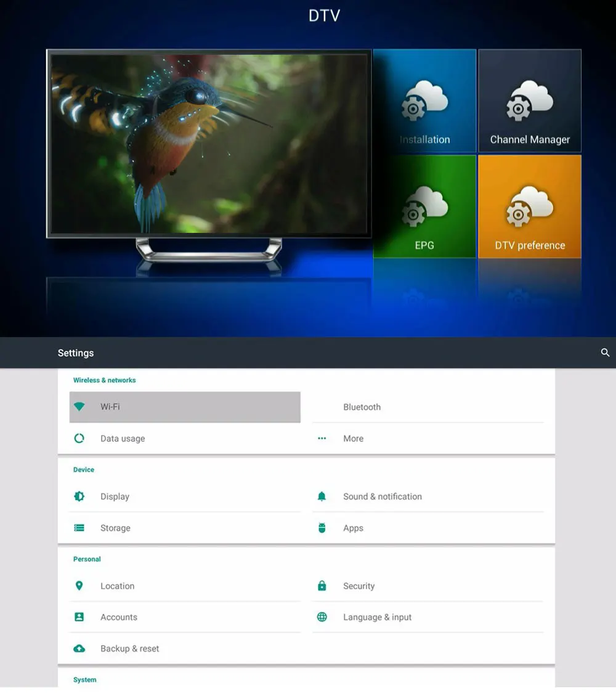Screen dimensions: 616x694
Task: Select the Language & input entry
Action: 428,616
